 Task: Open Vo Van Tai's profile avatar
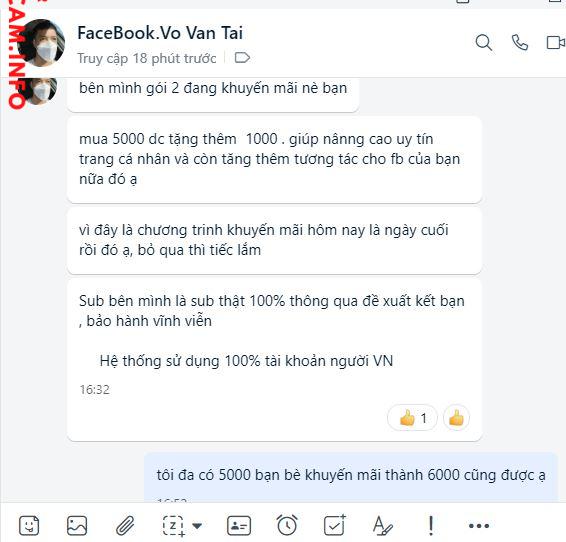[41, 43]
